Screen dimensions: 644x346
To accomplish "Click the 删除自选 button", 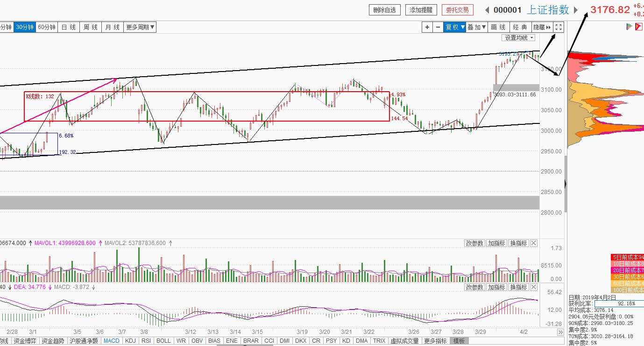I will click(385, 10).
